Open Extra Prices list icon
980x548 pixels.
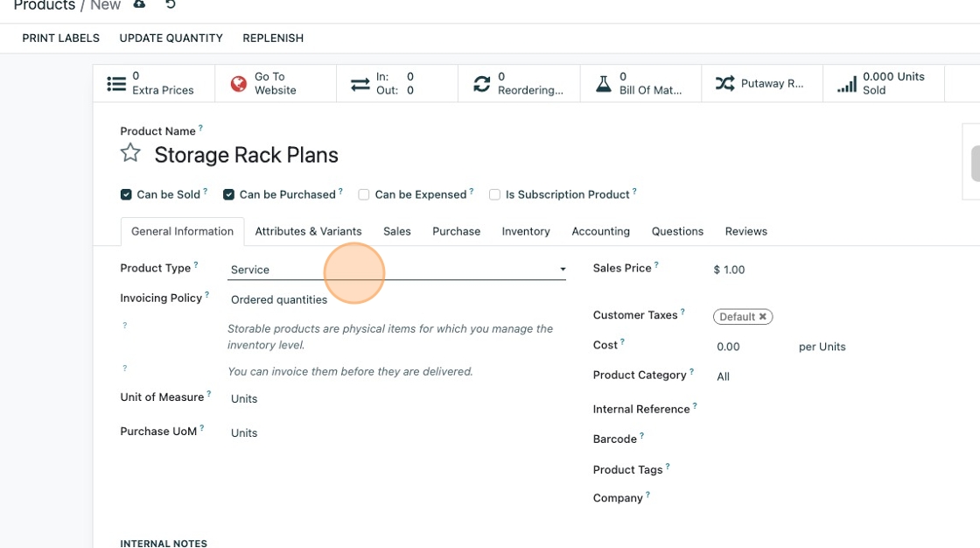pyautogui.click(x=116, y=83)
